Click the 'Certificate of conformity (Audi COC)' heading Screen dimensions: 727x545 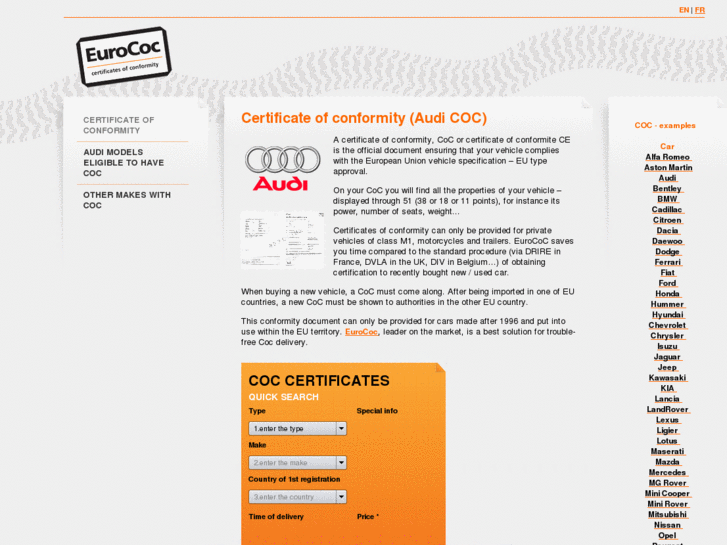pyautogui.click(x=364, y=118)
